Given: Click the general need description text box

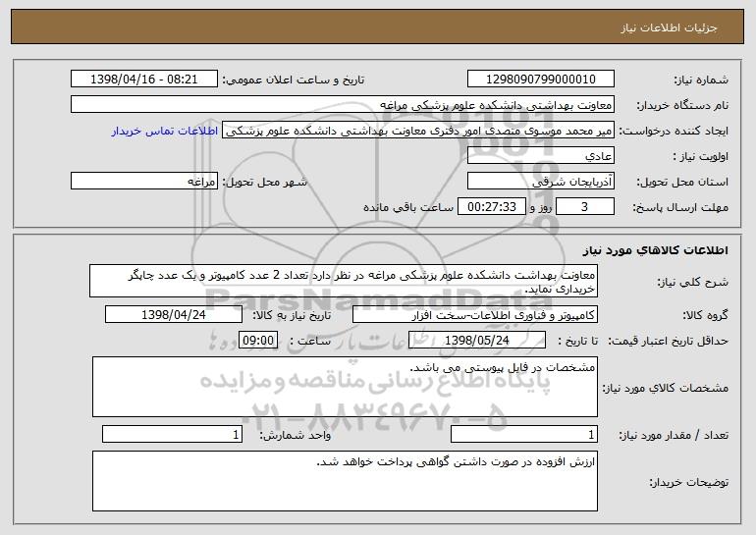Looking at the screenshot, I should tap(344, 281).
